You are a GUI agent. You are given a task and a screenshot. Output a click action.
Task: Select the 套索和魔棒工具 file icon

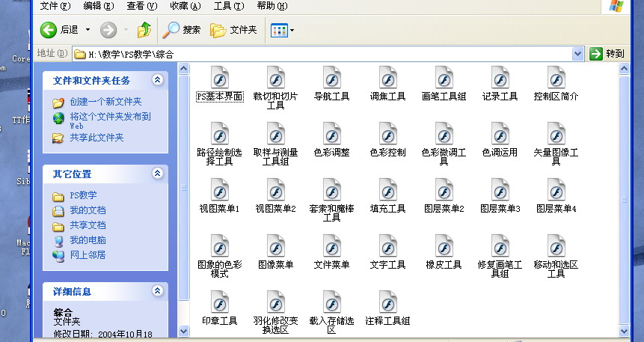pyautogui.click(x=332, y=190)
